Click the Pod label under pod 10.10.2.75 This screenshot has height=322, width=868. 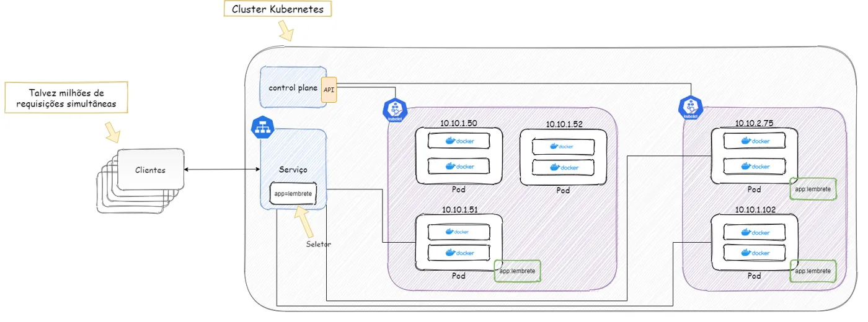(754, 189)
